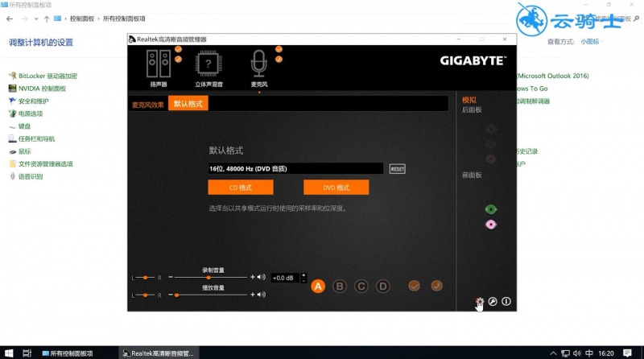Click the CD 格式 button
644x359 pixels.
tap(241, 188)
